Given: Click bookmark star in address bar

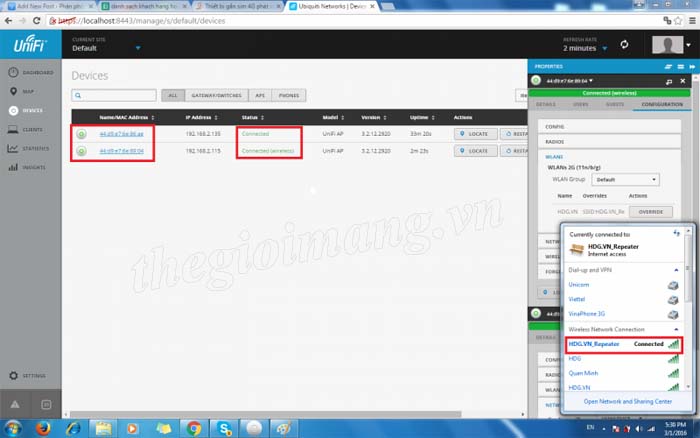Looking at the screenshot, I should click(x=678, y=21).
